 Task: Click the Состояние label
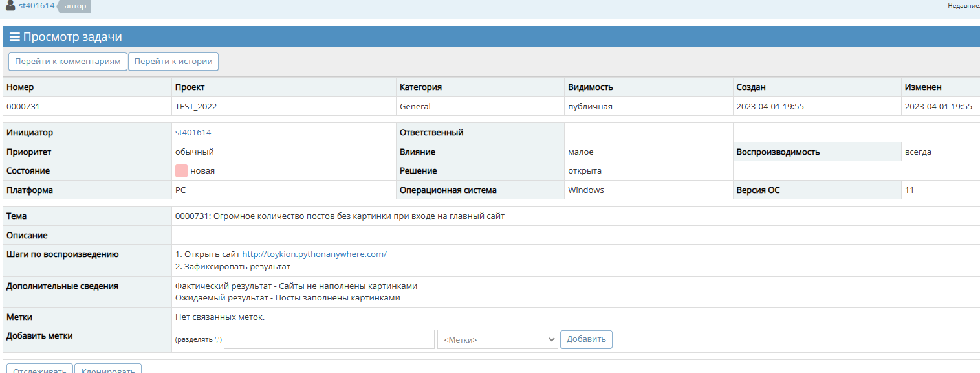(28, 171)
